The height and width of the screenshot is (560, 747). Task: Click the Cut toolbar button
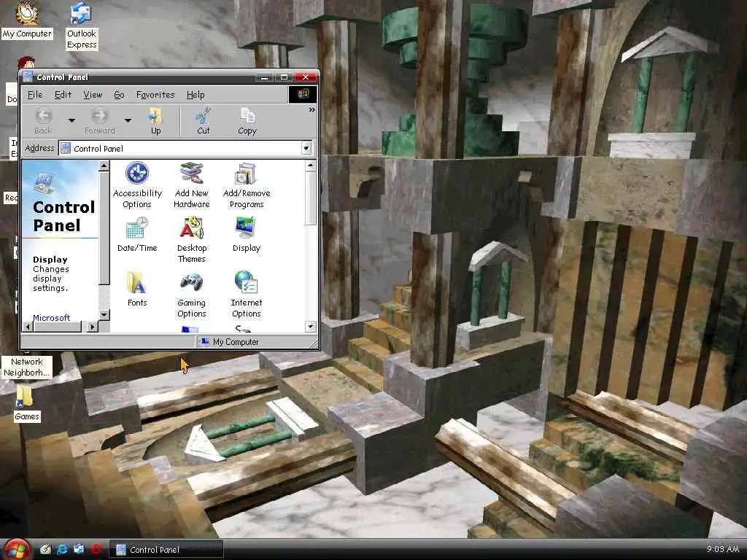pos(204,120)
